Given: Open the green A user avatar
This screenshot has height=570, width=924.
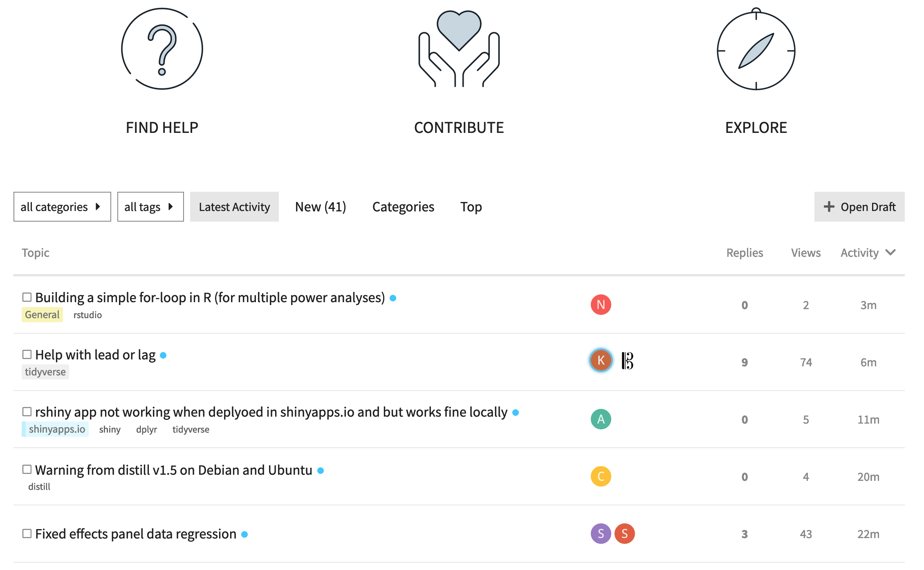Looking at the screenshot, I should tap(601, 419).
